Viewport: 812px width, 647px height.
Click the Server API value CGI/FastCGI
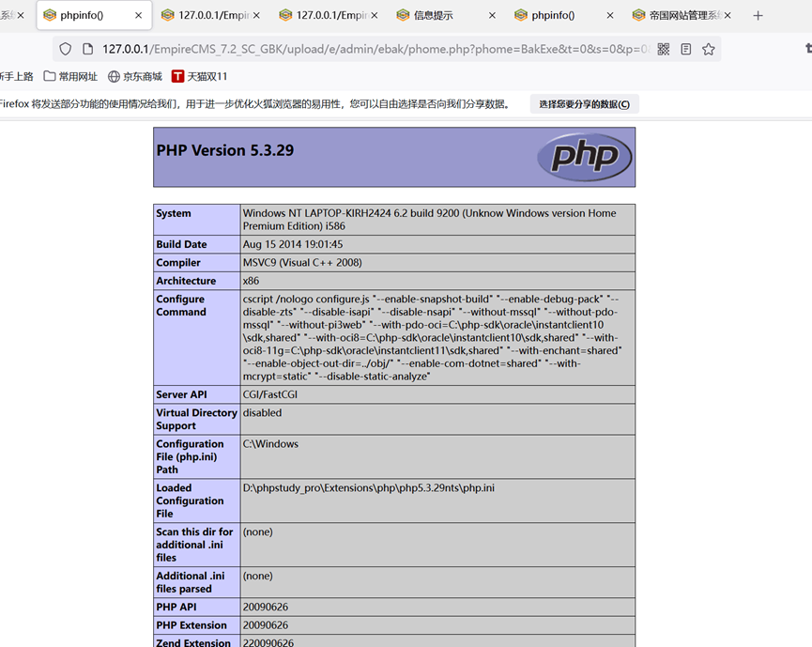(x=270, y=394)
